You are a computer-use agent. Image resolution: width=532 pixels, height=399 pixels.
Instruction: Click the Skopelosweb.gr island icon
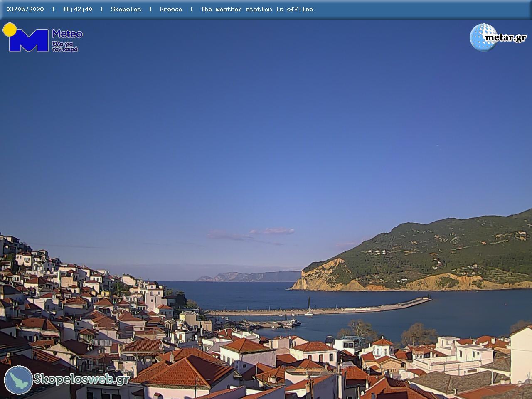(x=19, y=380)
